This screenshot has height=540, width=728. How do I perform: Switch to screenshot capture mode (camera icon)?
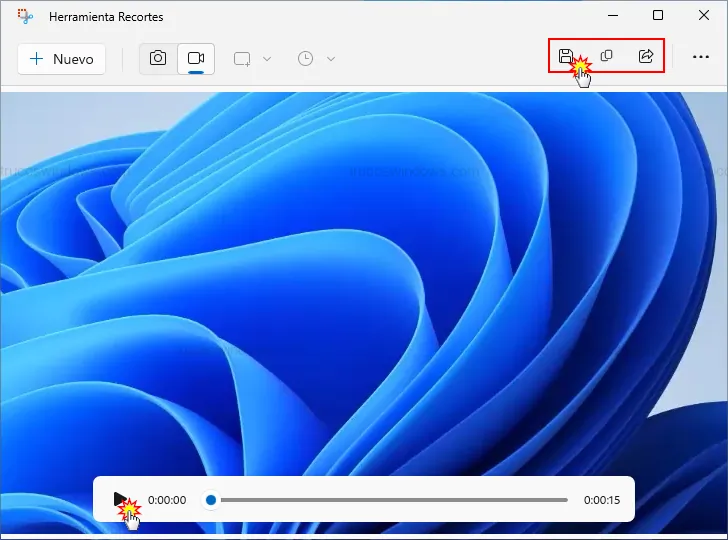(158, 59)
